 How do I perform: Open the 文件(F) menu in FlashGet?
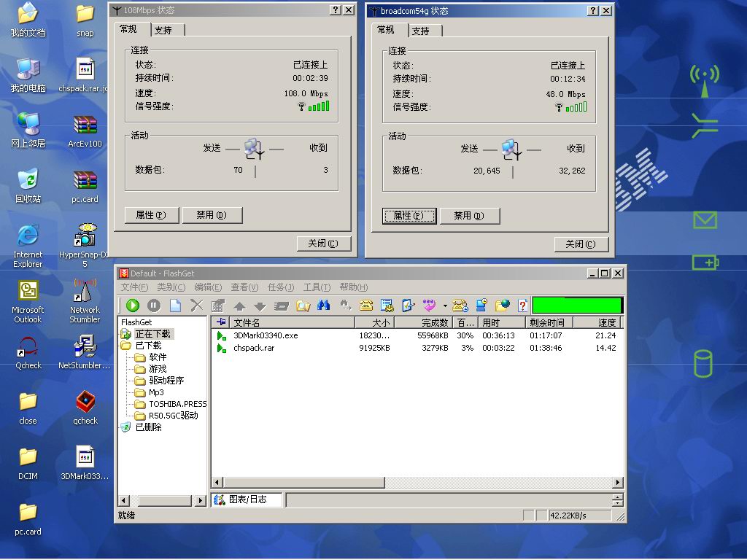pos(134,287)
